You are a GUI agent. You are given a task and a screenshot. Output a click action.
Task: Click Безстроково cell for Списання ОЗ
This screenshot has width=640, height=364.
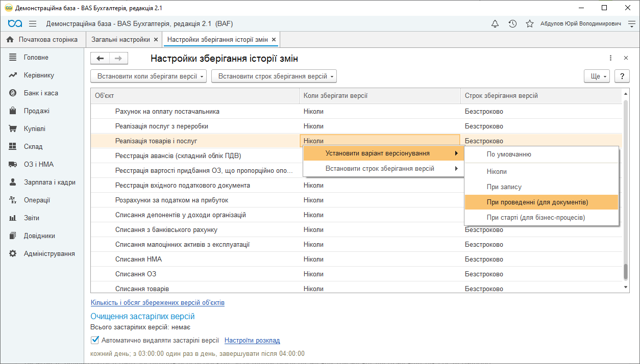click(x=541, y=274)
